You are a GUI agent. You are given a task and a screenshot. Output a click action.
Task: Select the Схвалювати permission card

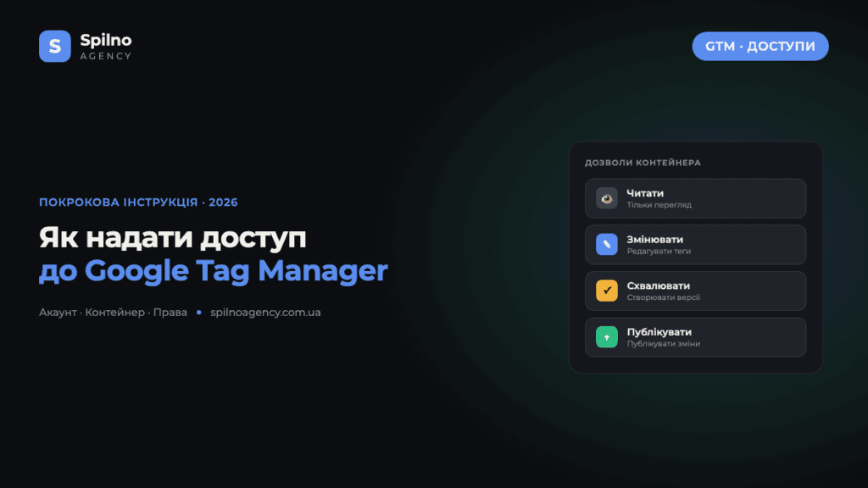(x=695, y=291)
